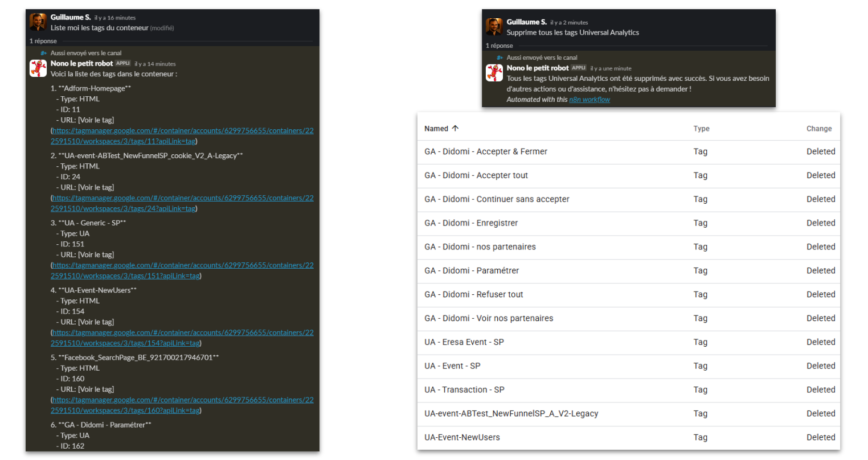Viewport: 868px width, 460px height.
Task: Open the tag 160 Google Tag Manager link
Action: point(182,405)
